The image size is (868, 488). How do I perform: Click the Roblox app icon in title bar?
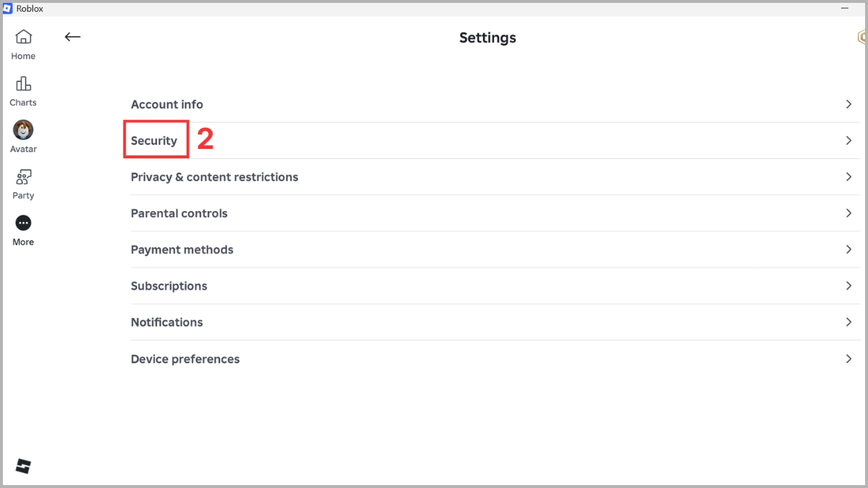[8, 9]
